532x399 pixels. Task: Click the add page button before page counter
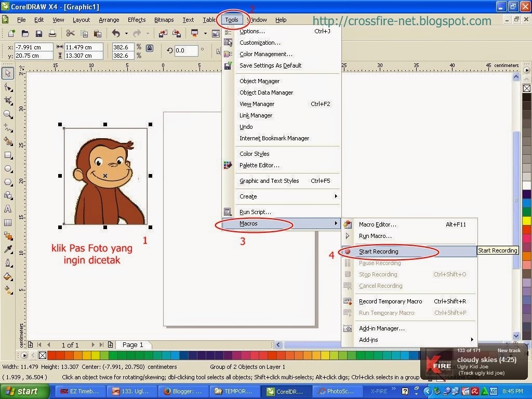point(30,345)
